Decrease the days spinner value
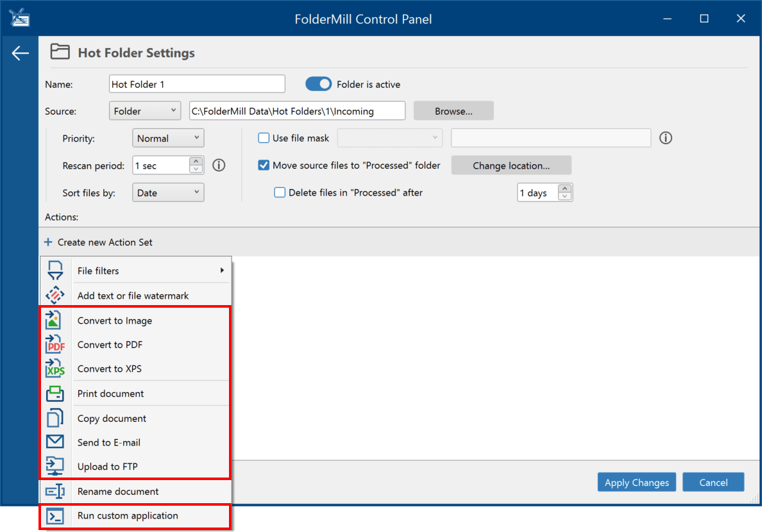 pyautogui.click(x=564, y=196)
